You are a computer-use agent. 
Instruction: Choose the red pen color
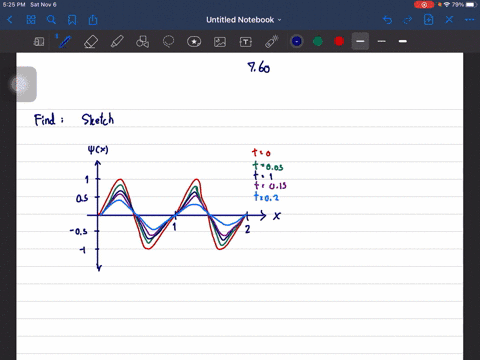tap(339, 41)
